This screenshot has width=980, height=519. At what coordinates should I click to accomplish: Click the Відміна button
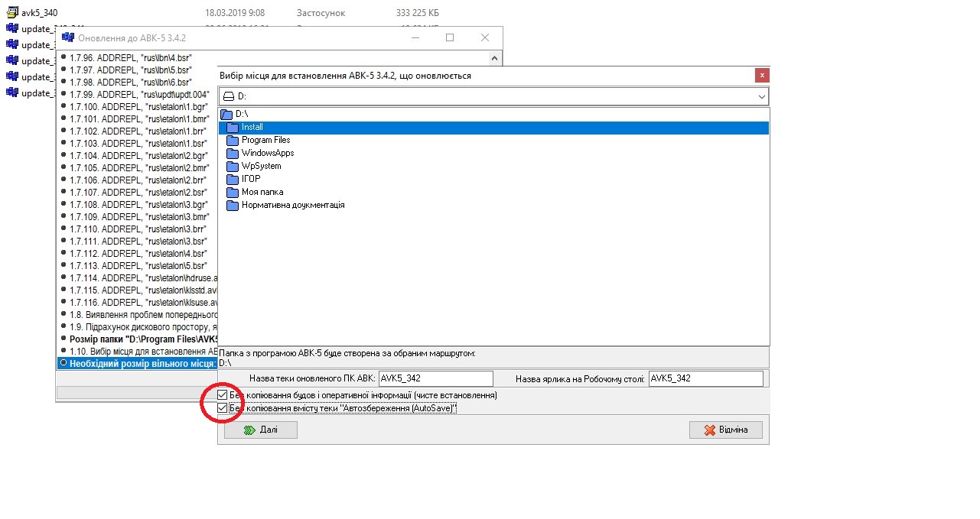[x=726, y=430]
